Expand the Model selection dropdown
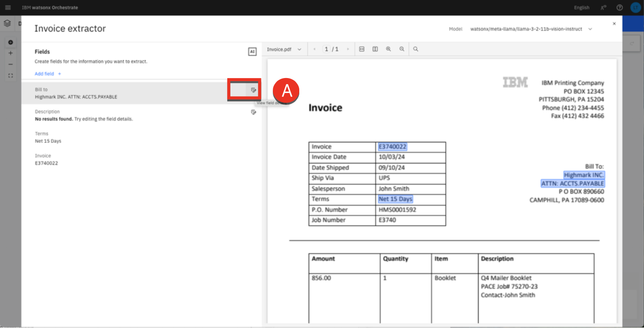 tap(590, 29)
